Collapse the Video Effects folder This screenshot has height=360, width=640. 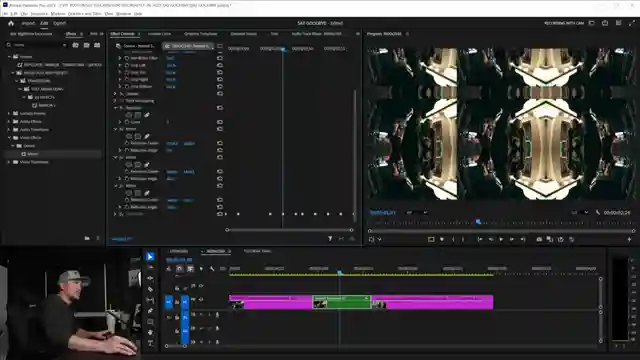click(x=9, y=138)
